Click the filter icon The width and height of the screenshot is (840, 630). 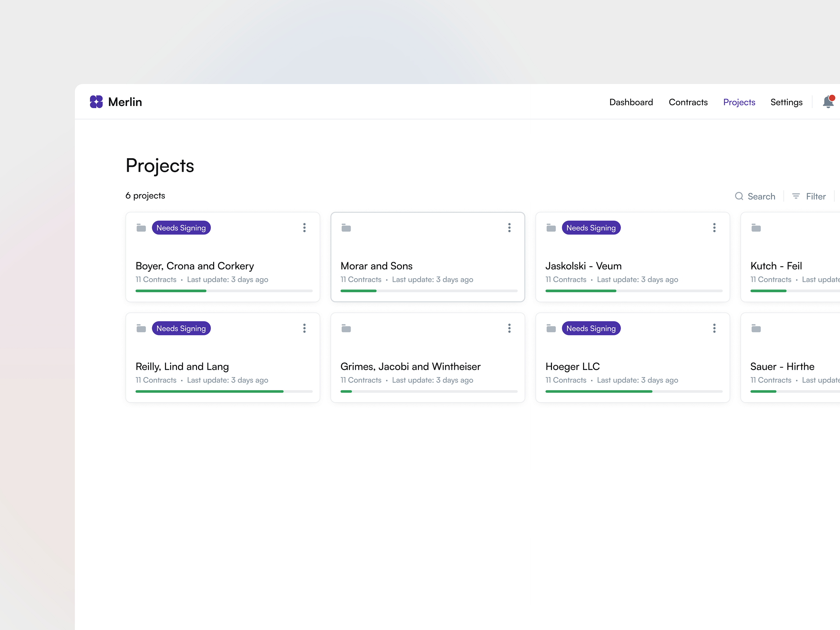796,196
